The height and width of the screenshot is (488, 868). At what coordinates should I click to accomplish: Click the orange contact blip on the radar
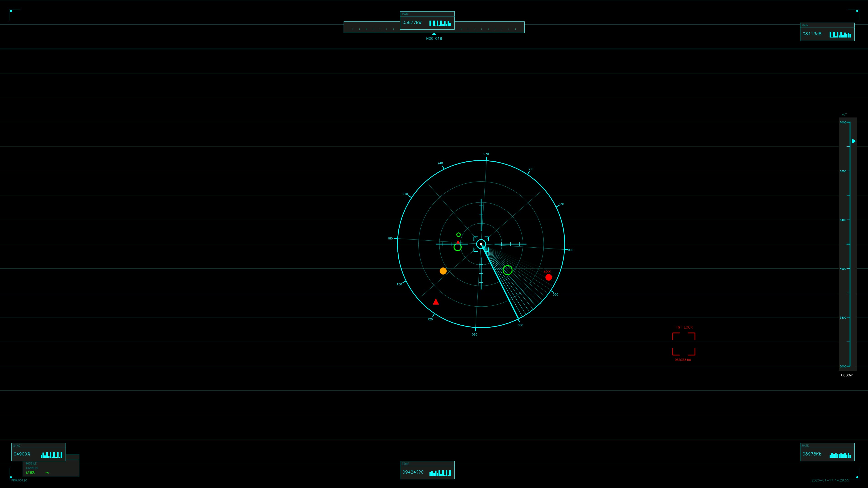[x=443, y=271]
